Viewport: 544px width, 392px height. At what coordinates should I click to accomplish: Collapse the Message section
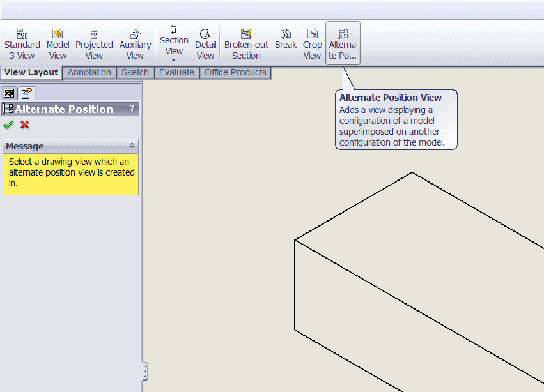(132, 146)
